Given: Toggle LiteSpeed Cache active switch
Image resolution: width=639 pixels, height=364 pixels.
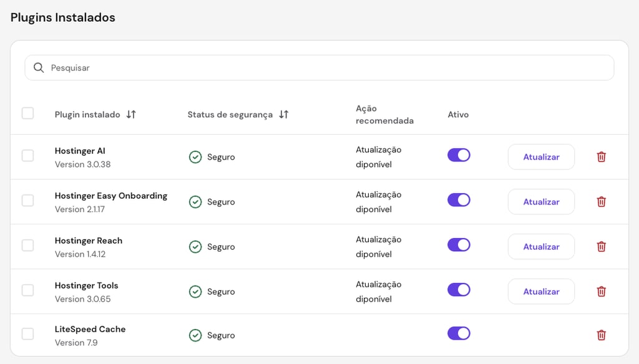Looking at the screenshot, I should pyautogui.click(x=459, y=333).
